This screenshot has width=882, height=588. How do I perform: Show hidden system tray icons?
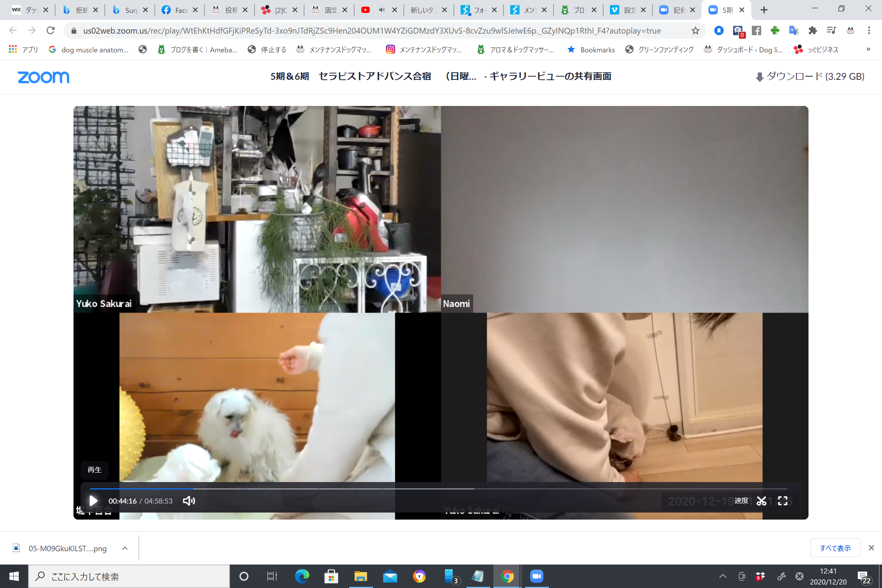point(723,576)
